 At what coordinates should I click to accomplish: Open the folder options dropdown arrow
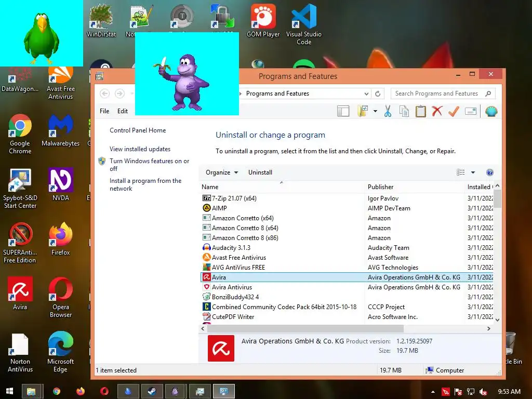pos(375,111)
